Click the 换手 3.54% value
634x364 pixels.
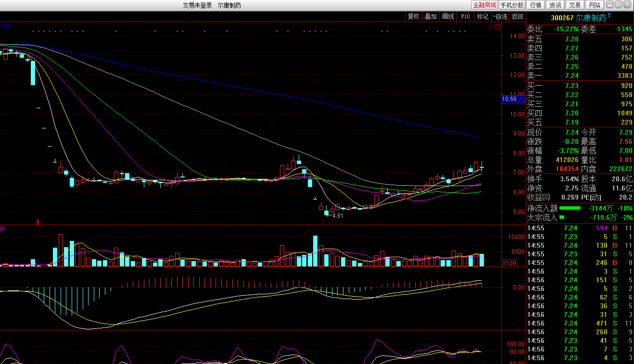(x=570, y=179)
